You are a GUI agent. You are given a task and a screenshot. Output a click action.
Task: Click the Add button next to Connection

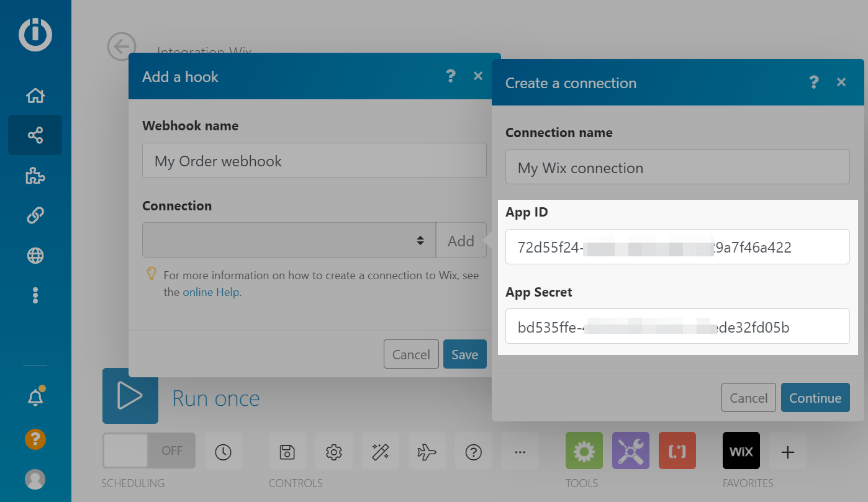click(461, 241)
